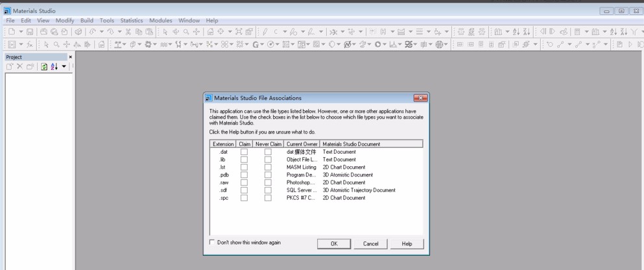
Task: Click the Reset View home icon, top toolbar
Action: point(210,32)
